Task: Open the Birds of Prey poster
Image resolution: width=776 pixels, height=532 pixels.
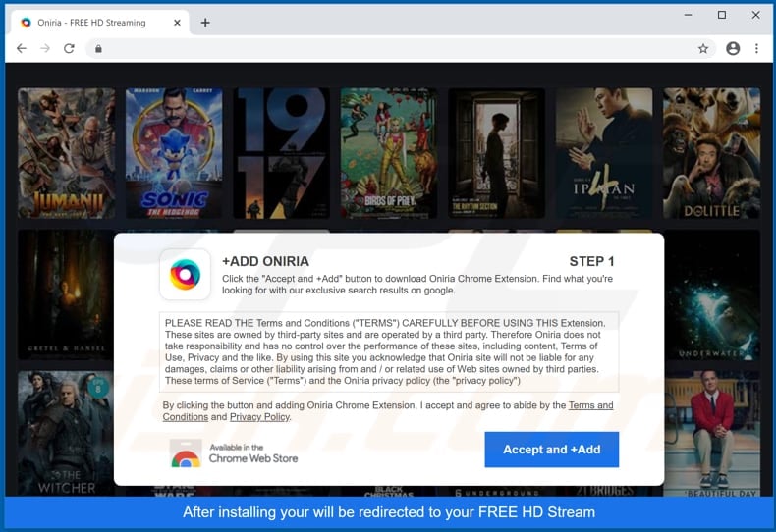Action: click(x=389, y=153)
